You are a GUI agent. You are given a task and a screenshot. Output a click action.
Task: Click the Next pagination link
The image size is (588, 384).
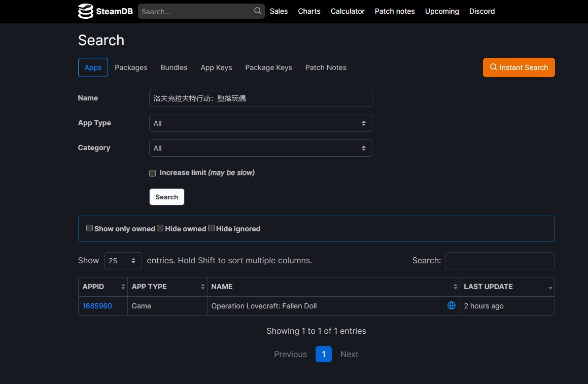[x=349, y=355]
